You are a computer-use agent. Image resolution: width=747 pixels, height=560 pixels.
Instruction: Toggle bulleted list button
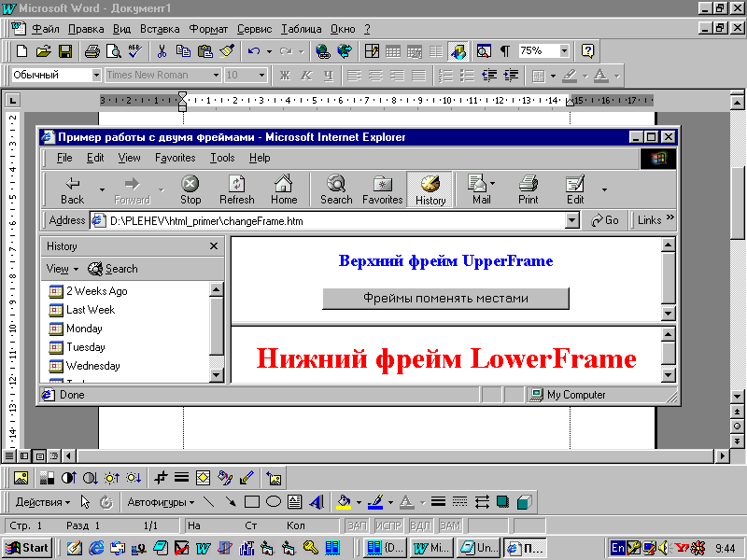pos(468,76)
